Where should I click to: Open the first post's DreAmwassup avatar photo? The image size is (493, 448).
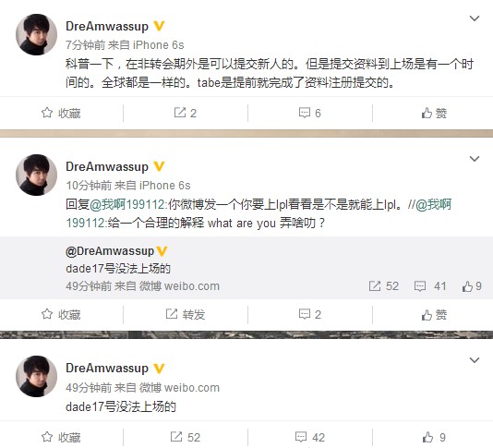[37, 34]
